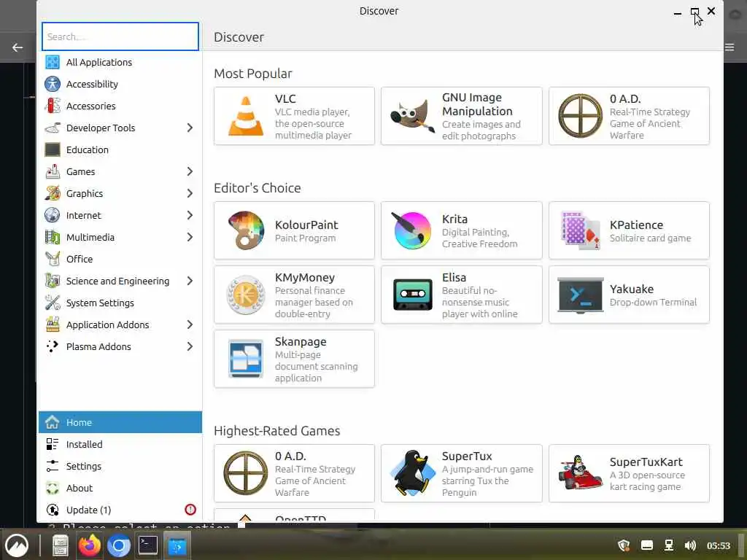Expand the Application Addons arrow
Image resolution: width=747 pixels, height=560 pixels.
tap(190, 324)
